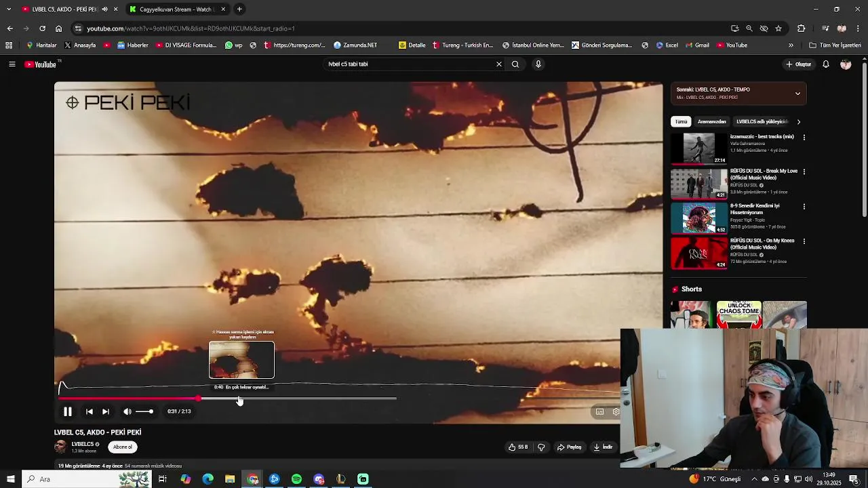Open the apps grid in bookmarks bar

pos(9,45)
